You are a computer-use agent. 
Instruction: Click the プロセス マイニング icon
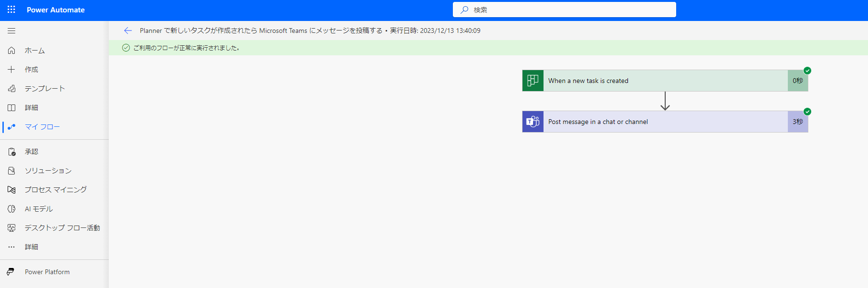(x=11, y=190)
